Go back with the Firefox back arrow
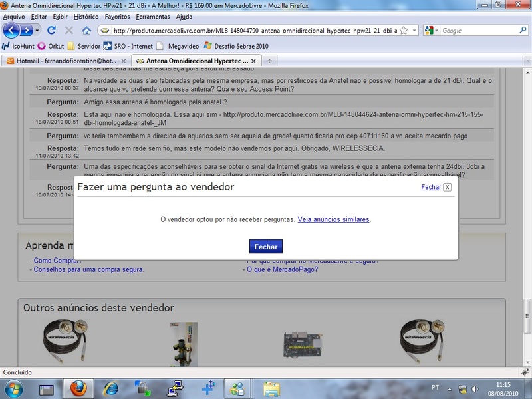The image size is (532, 399). coord(11,31)
